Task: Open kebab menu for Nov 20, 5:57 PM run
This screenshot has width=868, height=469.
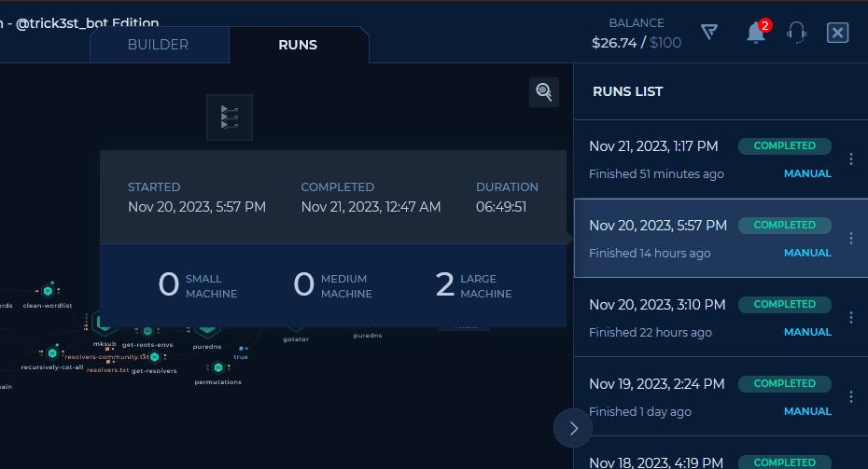Action: tap(851, 239)
